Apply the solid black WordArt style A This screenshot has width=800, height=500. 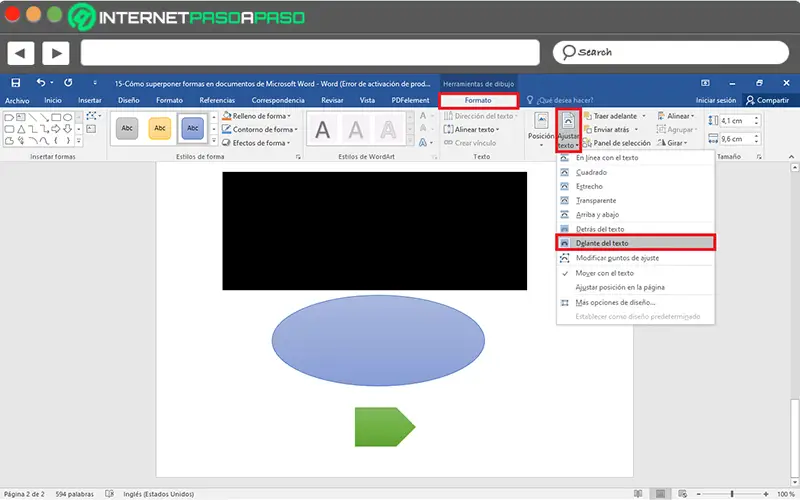(322, 130)
